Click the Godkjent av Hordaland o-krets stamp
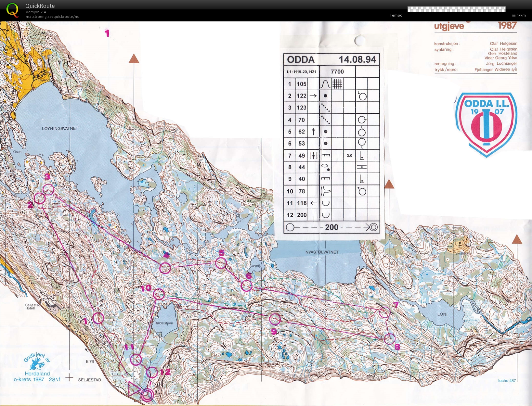532x406 pixels. [37, 368]
